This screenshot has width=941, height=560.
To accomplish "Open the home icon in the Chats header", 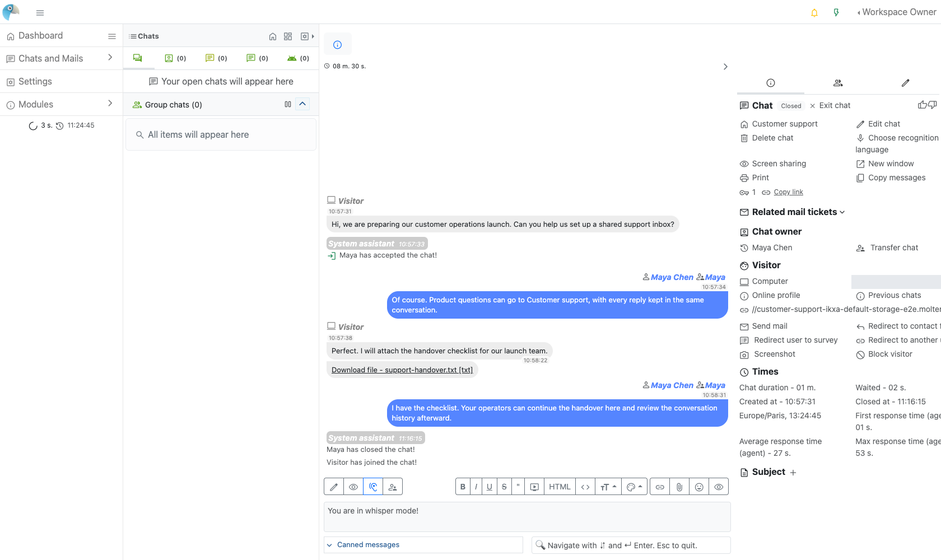I will pos(273,36).
